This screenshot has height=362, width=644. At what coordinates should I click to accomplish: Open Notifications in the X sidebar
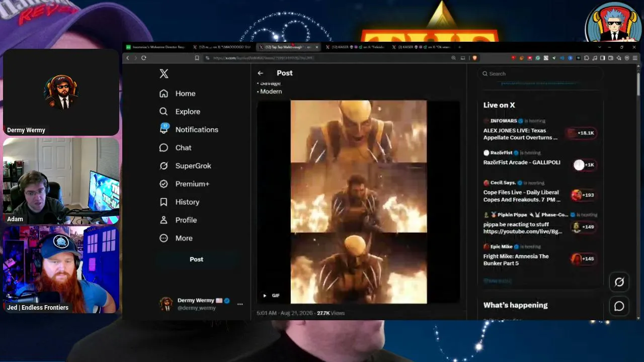[189, 129]
